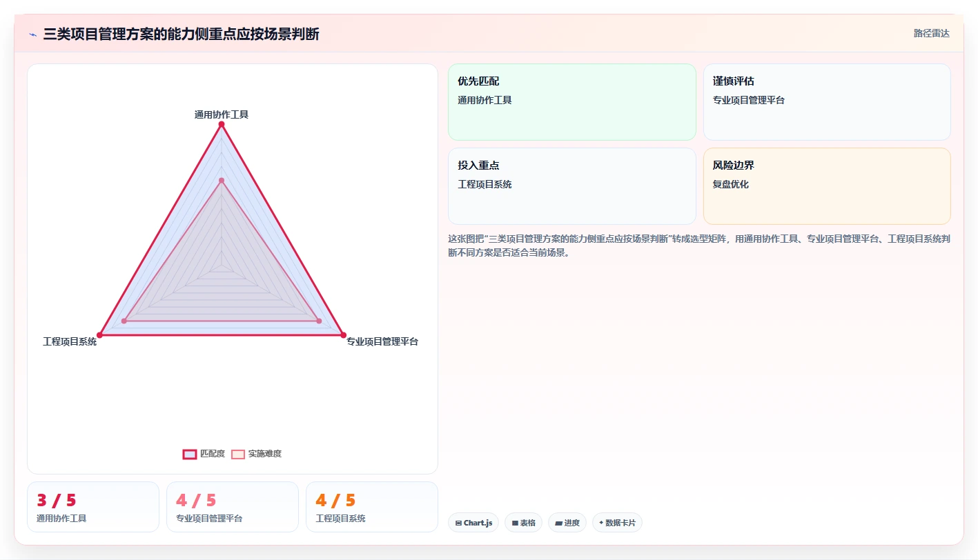Open the 风险边界 card

tap(827, 186)
